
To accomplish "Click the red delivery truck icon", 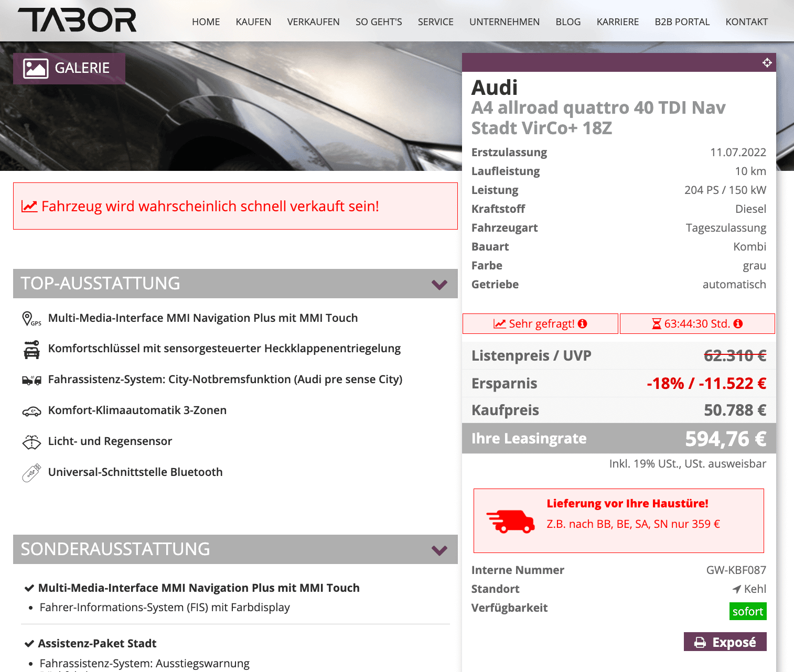I will 510,521.
